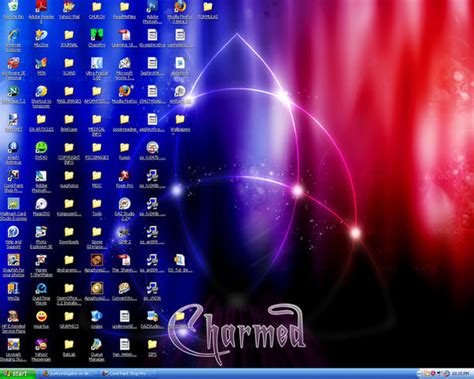Open the GRAPHICS folder
This screenshot has height=379, width=474.
point(69,319)
